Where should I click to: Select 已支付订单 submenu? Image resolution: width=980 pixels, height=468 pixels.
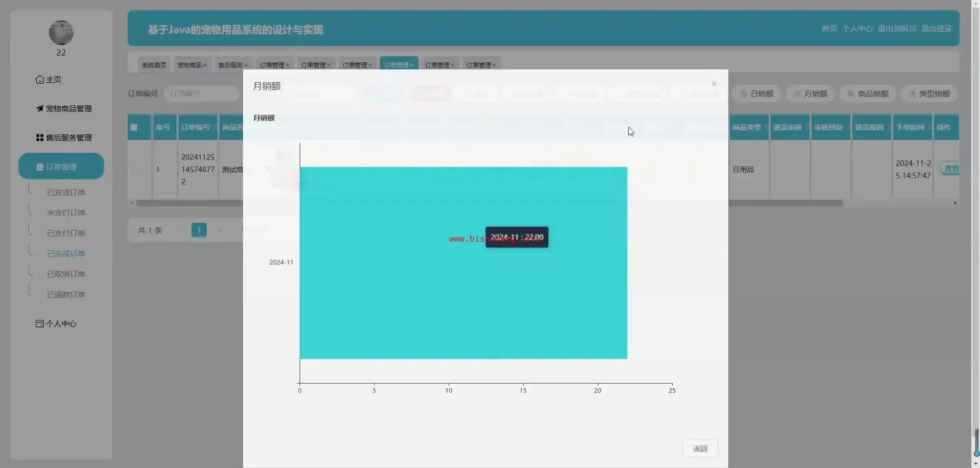click(x=66, y=233)
